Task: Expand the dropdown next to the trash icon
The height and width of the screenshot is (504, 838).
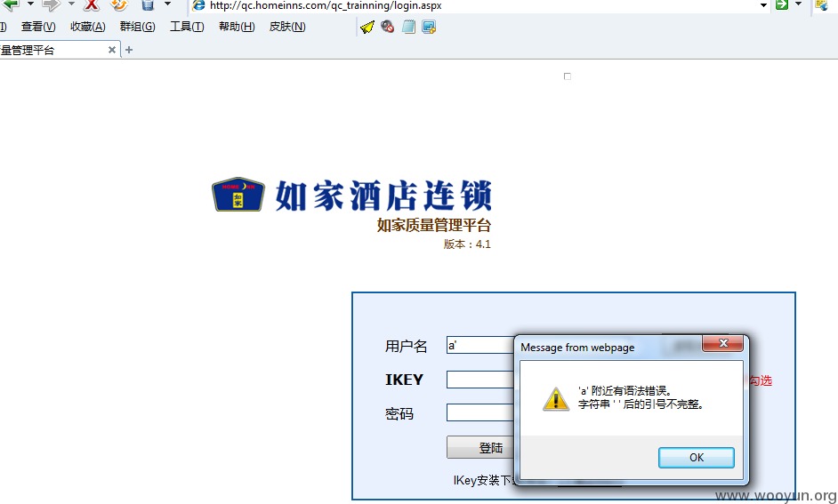Action: (167, 4)
